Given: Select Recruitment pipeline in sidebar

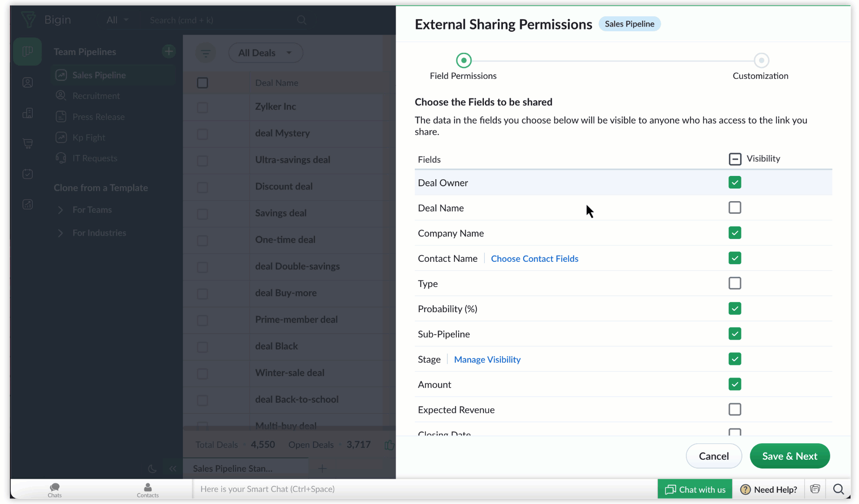Looking at the screenshot, I should coord(96,96).
